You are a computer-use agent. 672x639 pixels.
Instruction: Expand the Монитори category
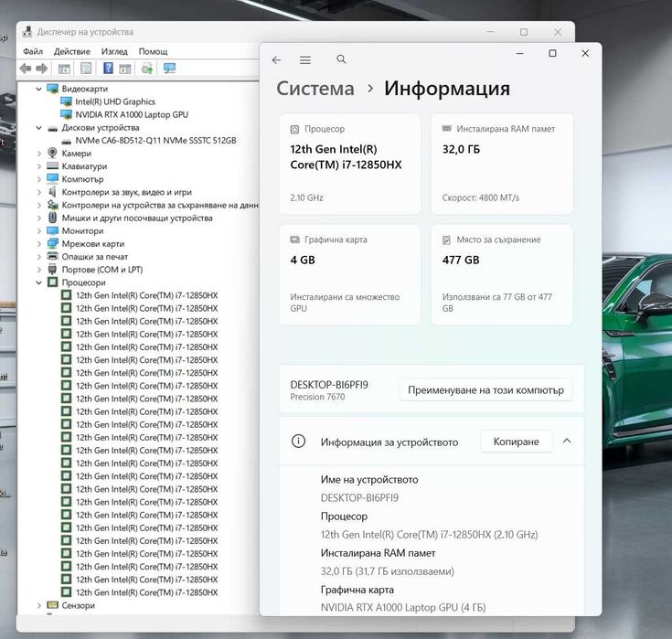(38, 230)
